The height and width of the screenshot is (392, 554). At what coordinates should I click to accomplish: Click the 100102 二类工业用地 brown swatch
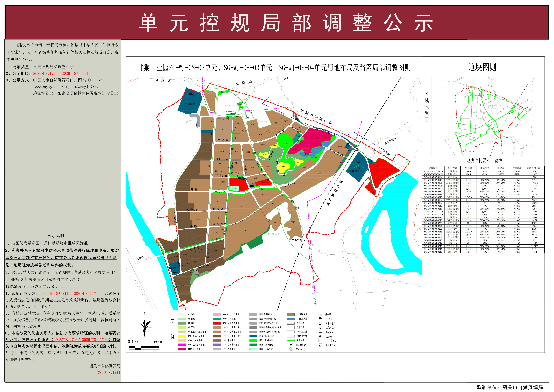pos(217,332)
